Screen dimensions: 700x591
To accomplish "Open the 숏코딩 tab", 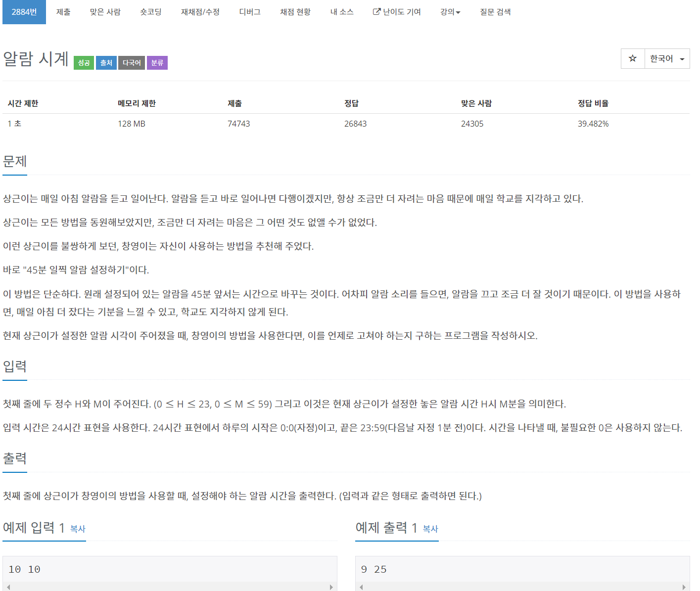I will click(151, 12).
